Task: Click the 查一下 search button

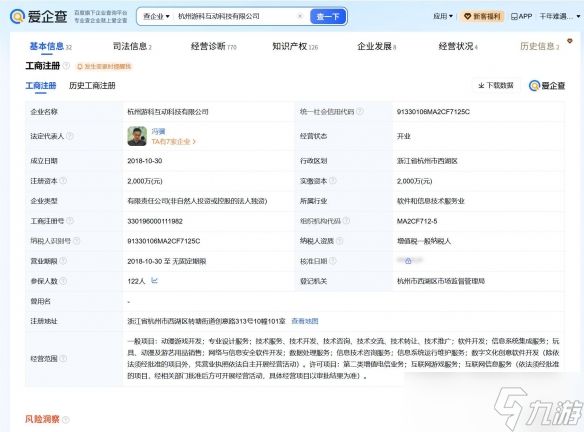Action: coord(328,16)
